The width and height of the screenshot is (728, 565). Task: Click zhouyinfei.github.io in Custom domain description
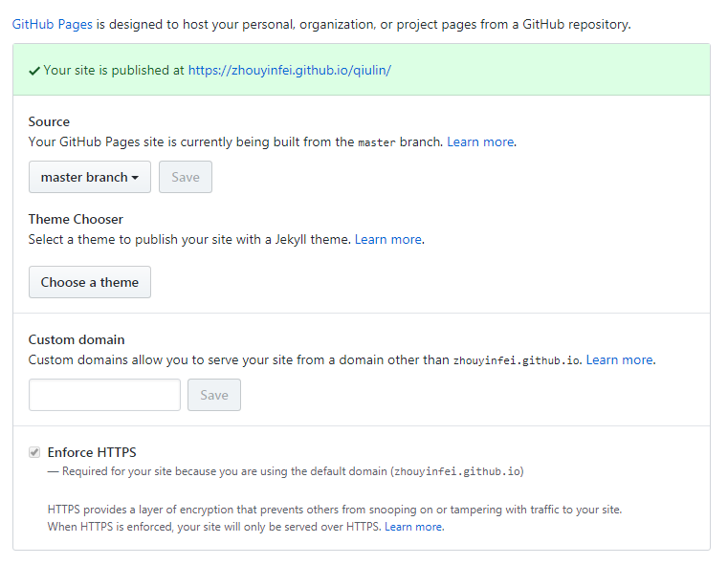click(x=517, y=361)
